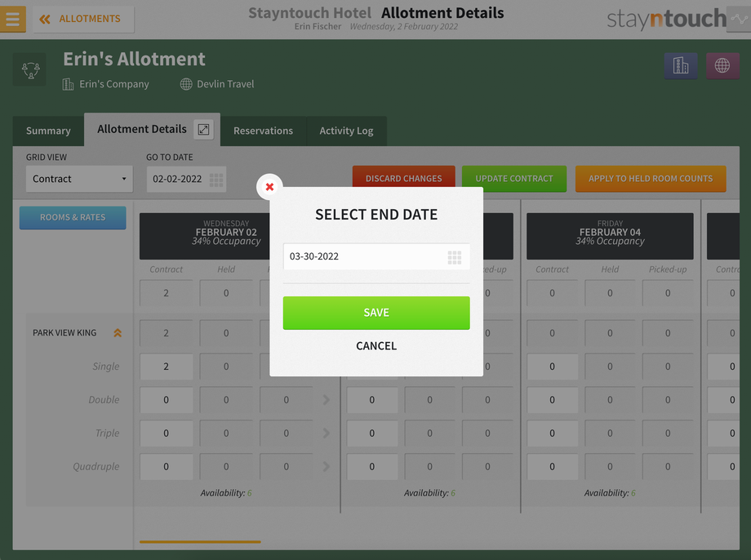Screen dimensions: 751x560
Task: Open the Go To Date calendar icon
Action: [x=216, y=180]
